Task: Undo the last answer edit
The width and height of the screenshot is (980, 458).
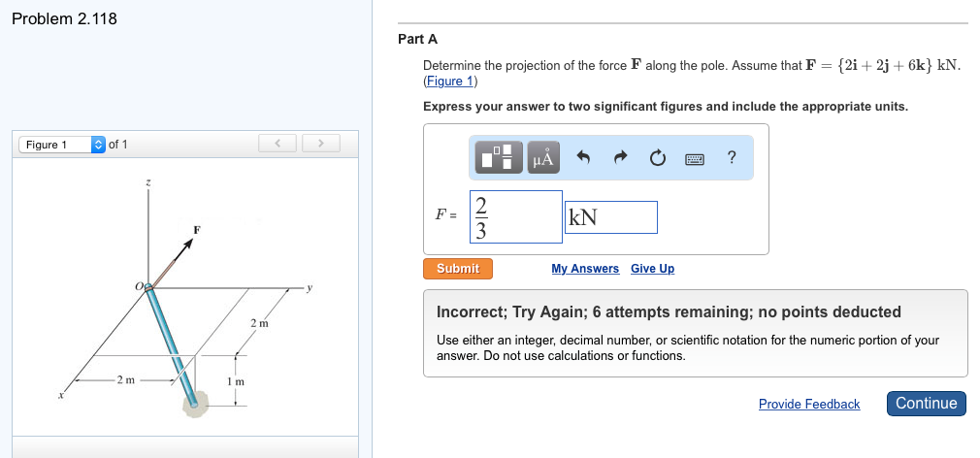Action: pyautogui.click(x=584, y=157)
